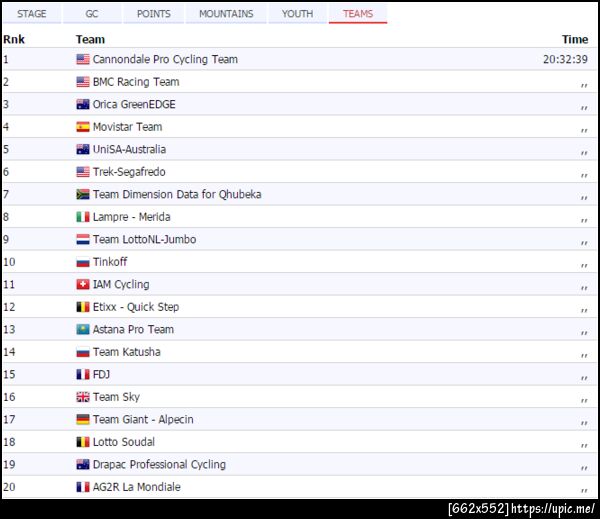Open the Movistar Team link
600x519 pixels.
coord(128,127)
